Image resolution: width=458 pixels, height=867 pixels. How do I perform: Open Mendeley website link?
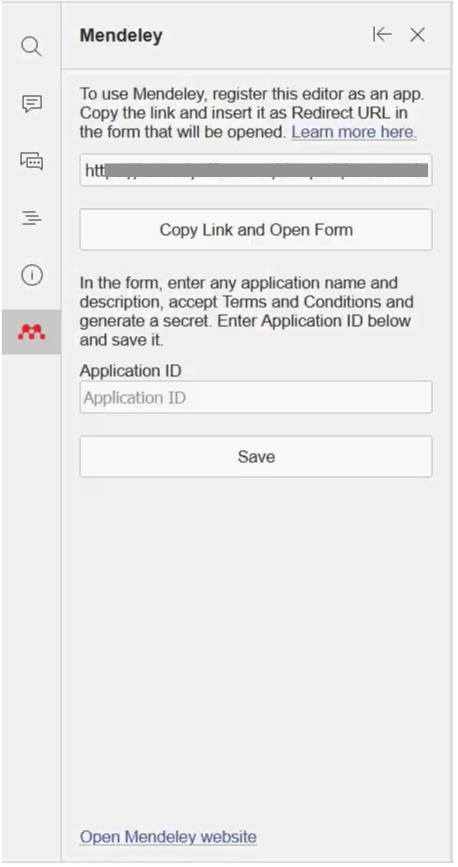[x=168, y=837]
